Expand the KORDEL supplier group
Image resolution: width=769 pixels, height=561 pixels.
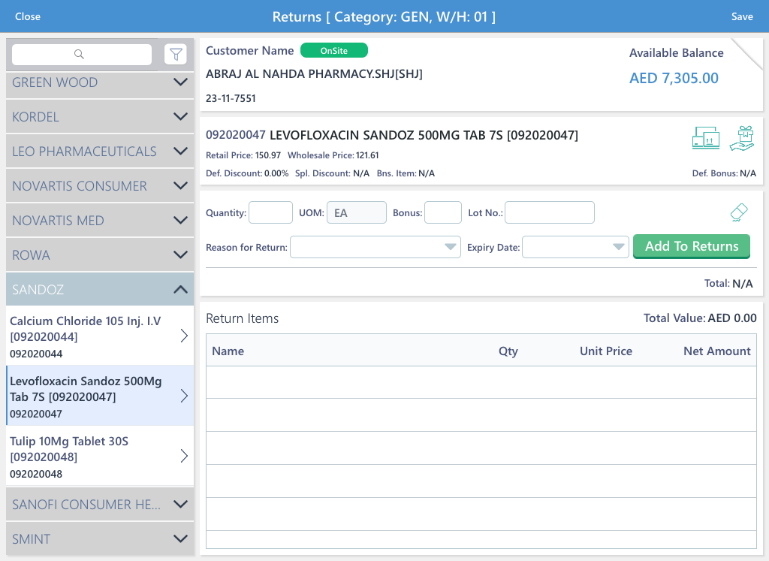point(100,117)
